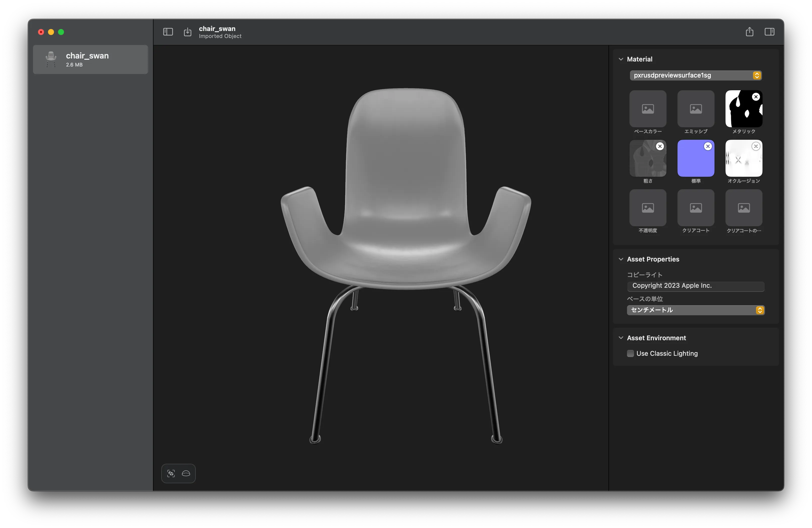Collapse the Material section

[621, 59]
